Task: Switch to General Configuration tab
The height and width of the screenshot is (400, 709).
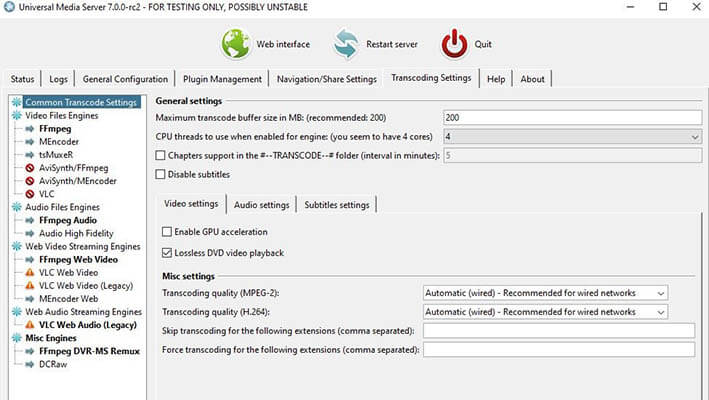Action: point(125,79)
